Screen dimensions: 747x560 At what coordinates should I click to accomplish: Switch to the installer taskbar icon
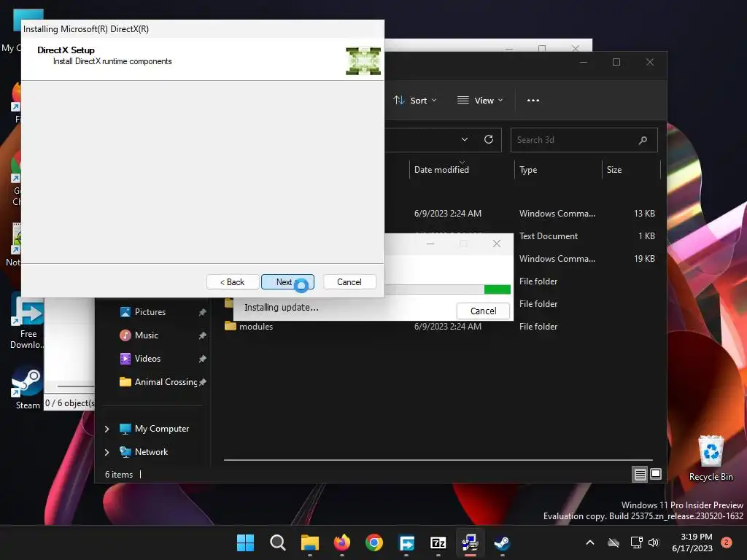pos(471,542)
